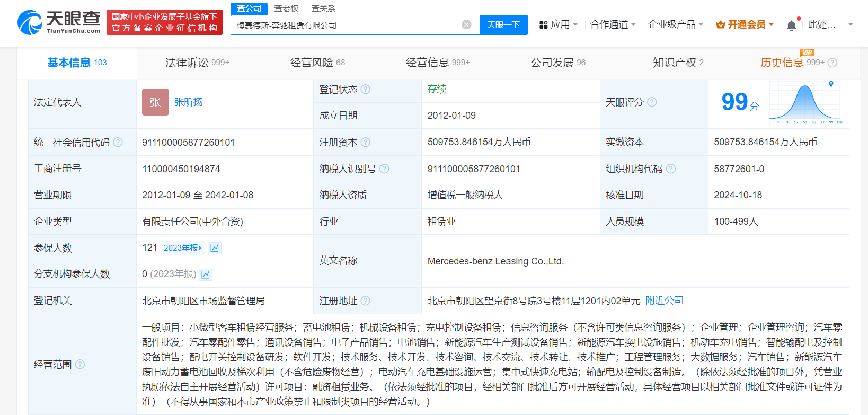
Task: Click 有限责任公司(中外合资) company type
Action: (x=192, y=222)
